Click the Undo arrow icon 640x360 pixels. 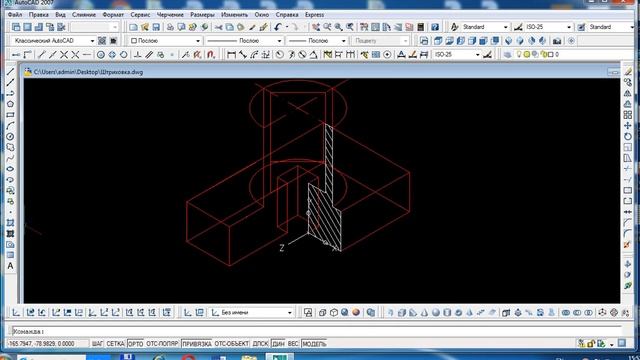tap(278, 27)
